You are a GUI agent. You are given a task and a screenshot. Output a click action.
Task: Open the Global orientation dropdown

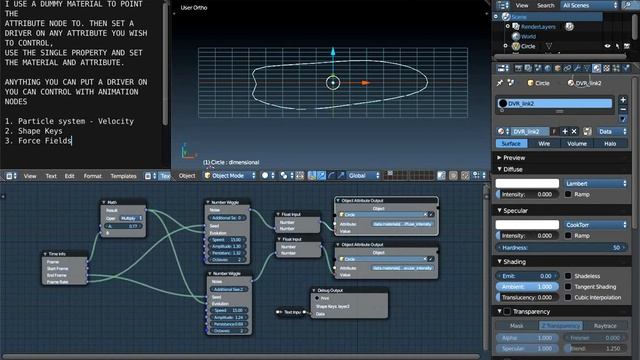[x=364, y=176]
